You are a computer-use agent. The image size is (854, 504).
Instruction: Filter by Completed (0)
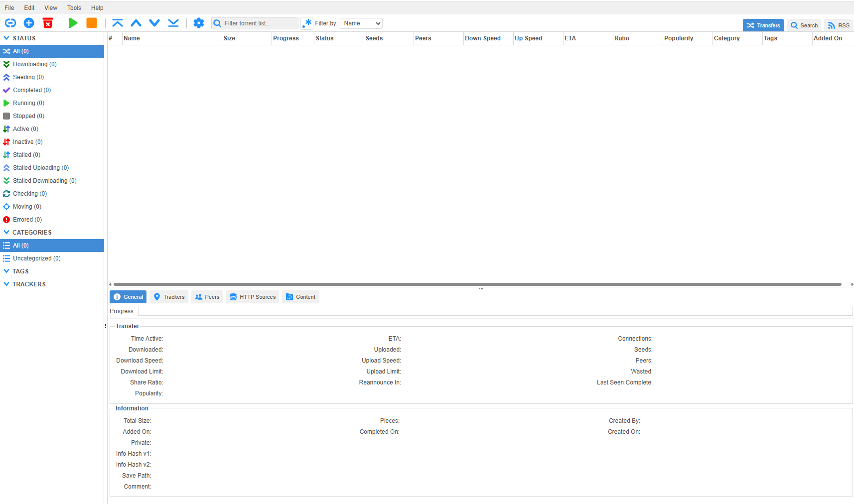coord(52,90)
